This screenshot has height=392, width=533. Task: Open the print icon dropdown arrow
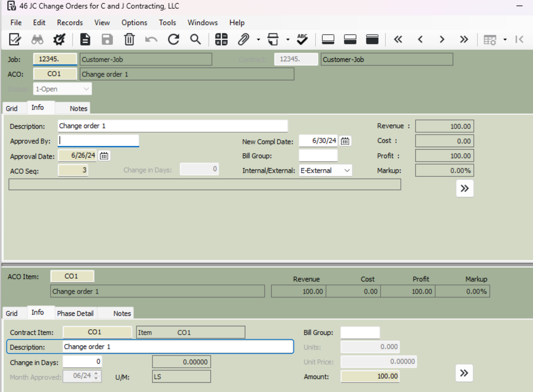pyautogui.click(x=288, y=39)
